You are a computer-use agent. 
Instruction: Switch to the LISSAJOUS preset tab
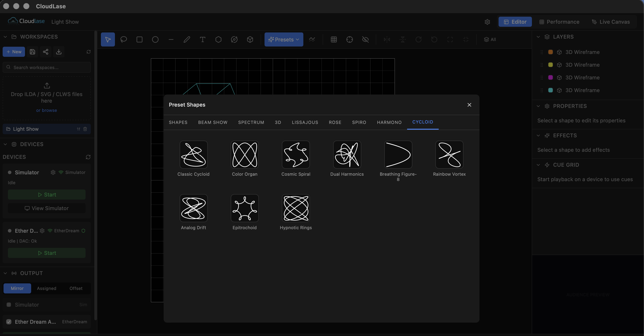point(305,122)
